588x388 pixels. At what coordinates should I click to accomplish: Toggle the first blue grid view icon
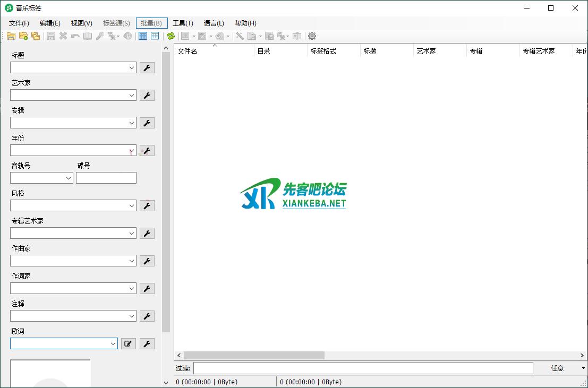pyautogui.click(x=142, y=36)
